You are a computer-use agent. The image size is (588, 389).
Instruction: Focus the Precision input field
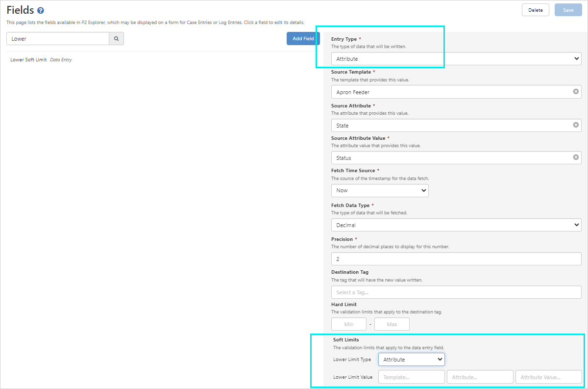456,259
